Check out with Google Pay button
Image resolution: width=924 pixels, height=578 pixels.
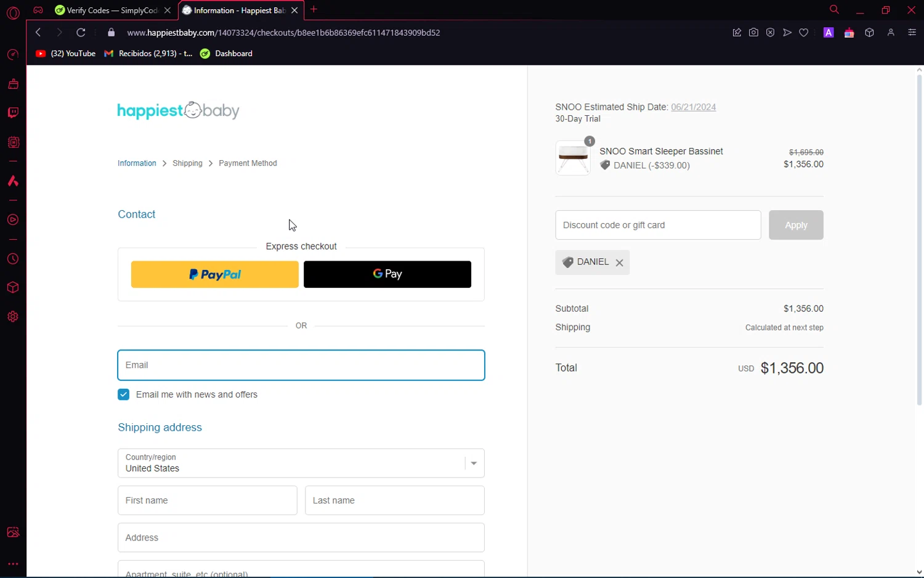[387, 274]
